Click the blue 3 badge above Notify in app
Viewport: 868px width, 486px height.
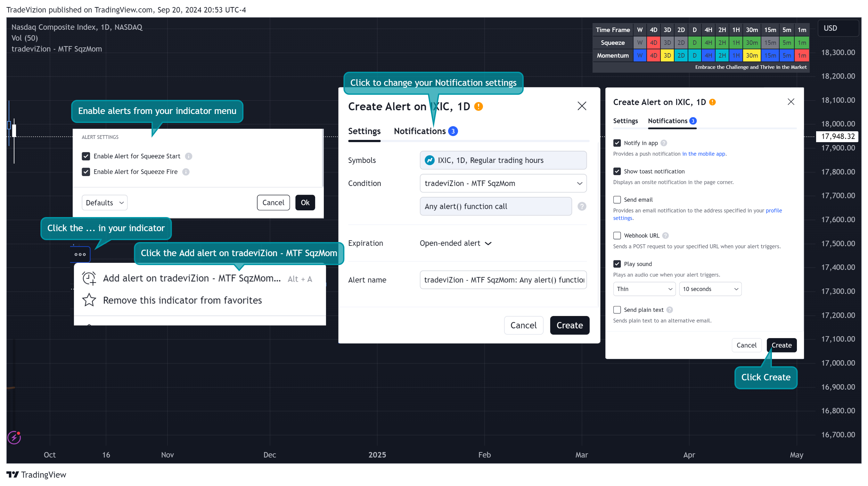(x=693, y=121)
